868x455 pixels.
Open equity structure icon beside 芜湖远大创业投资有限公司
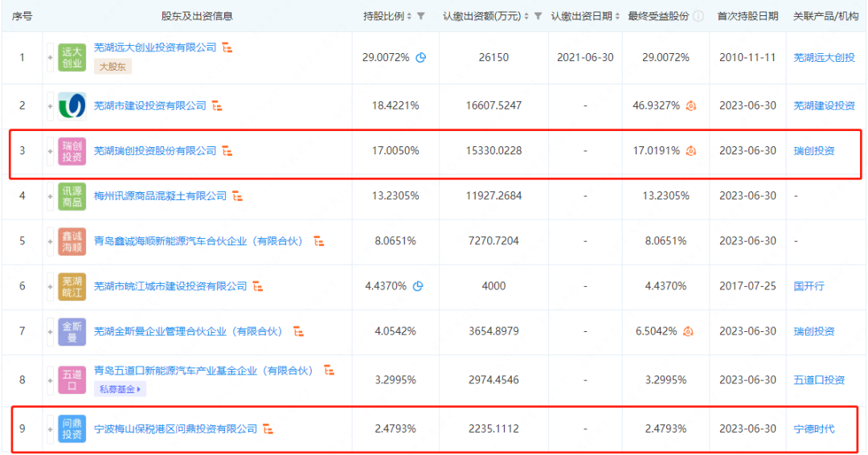click(227, 48)
